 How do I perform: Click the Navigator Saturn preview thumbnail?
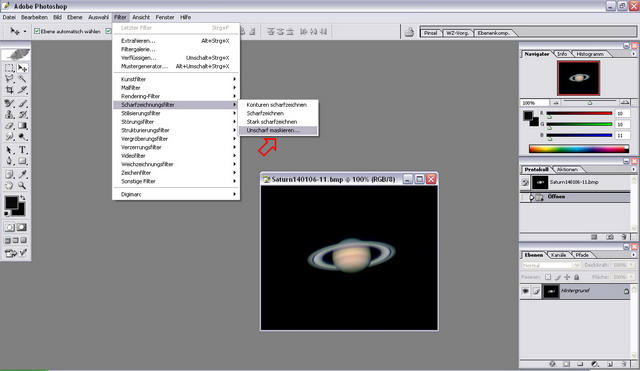578,78
